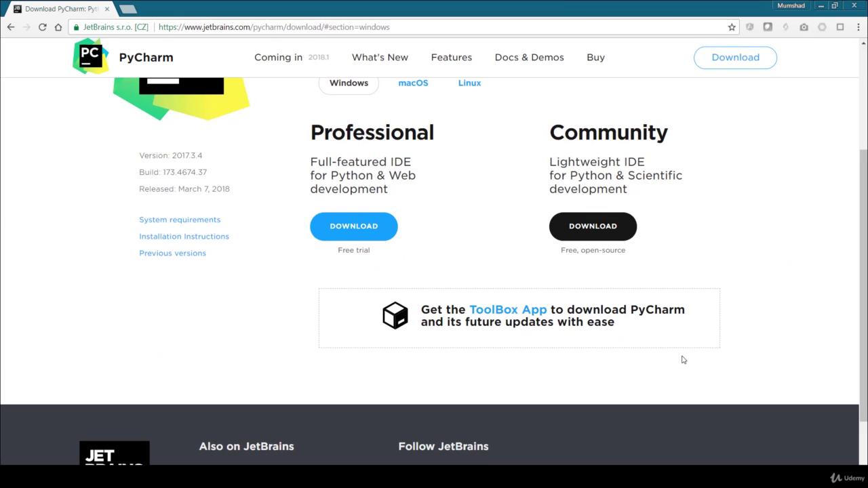Screen dimensions: 868x488
Task: Click the outlined Download button in header
Action: point(735,58)
